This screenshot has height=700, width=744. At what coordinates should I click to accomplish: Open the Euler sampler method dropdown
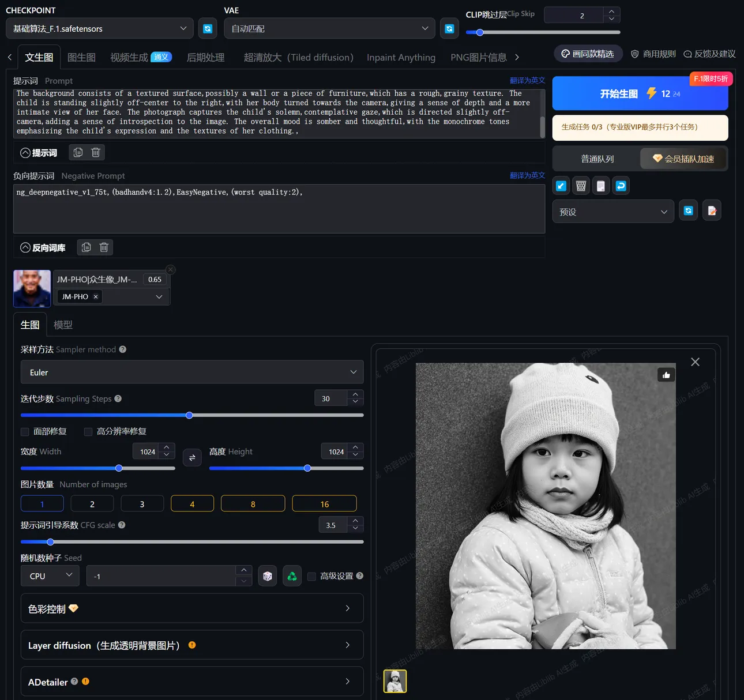tap(192, 372)
